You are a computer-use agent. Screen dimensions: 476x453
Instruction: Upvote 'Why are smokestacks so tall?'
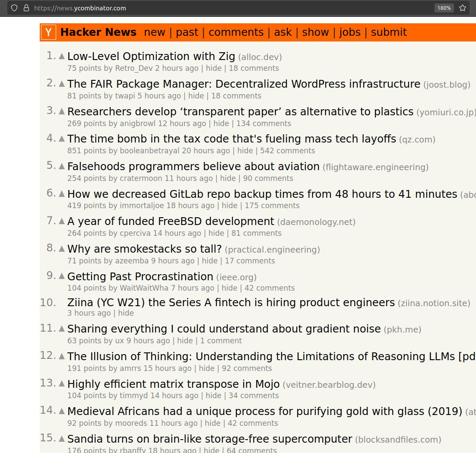(62, 249)
